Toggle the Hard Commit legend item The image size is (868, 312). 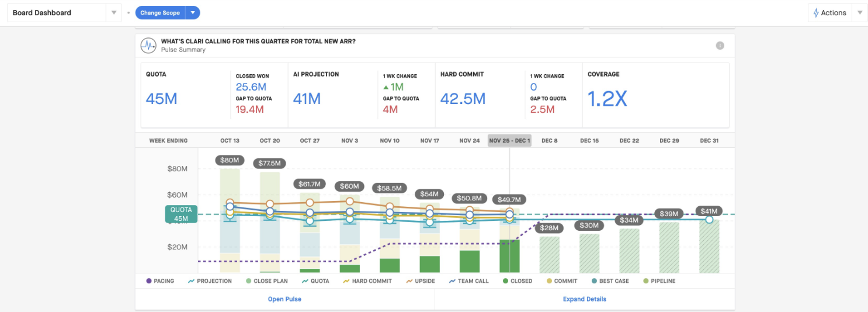coord(367,281)
